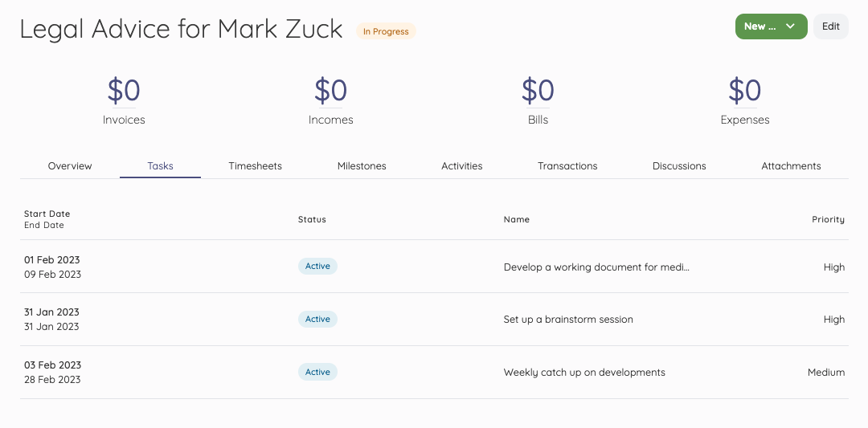Click the In Progress status badge
This screenshot has height=428, width=868.
coord(386,31)
